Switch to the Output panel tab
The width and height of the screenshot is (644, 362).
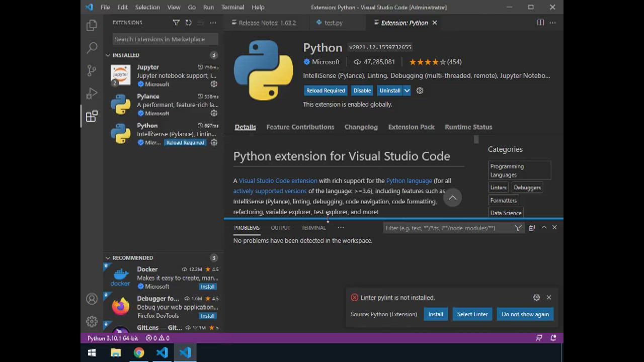pos(280,228)
